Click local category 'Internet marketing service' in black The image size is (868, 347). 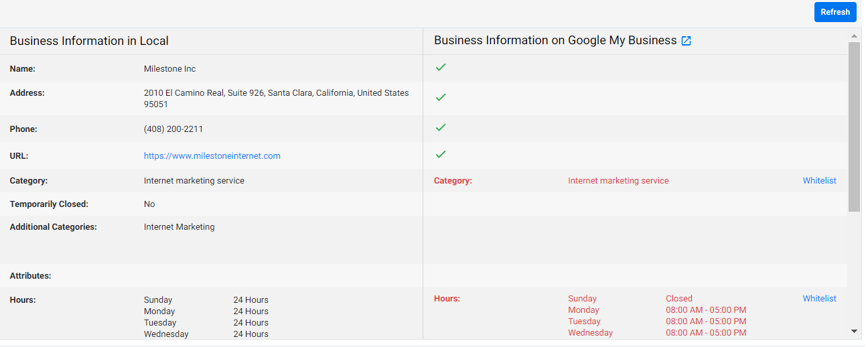click(194, 181)
